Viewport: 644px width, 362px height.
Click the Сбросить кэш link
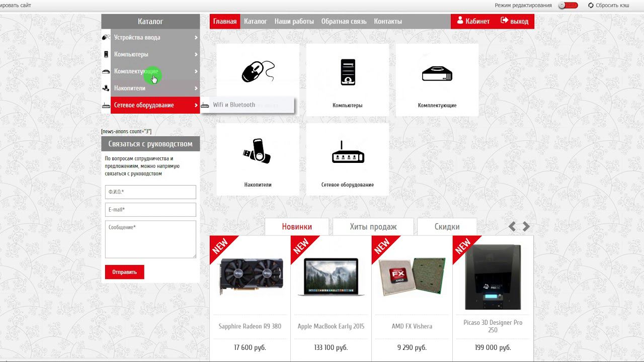609,6
